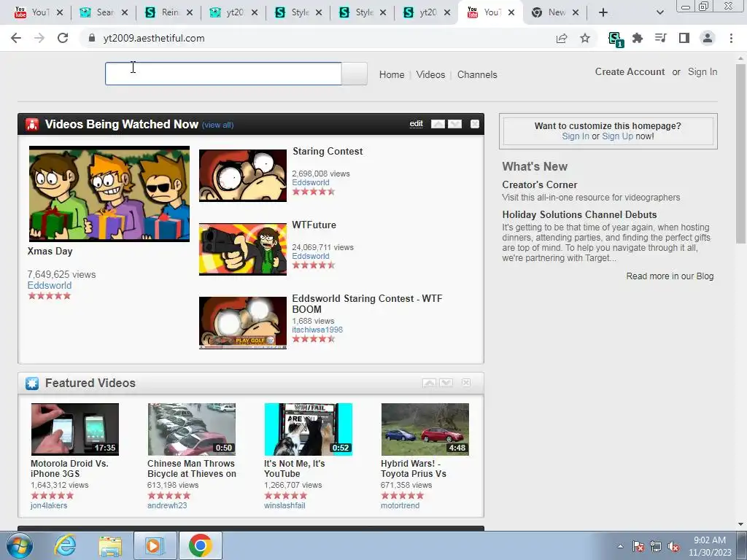Open a new browser tab with plus button
Image resolution: width=747 pixels, height=560 pixels.
point(603,12)
